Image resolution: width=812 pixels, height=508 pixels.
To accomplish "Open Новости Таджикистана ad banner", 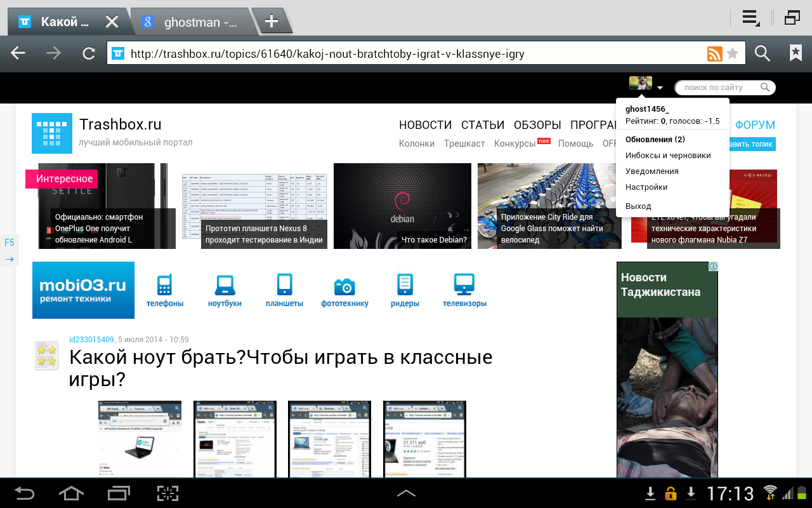I will [x=667, y=370].
